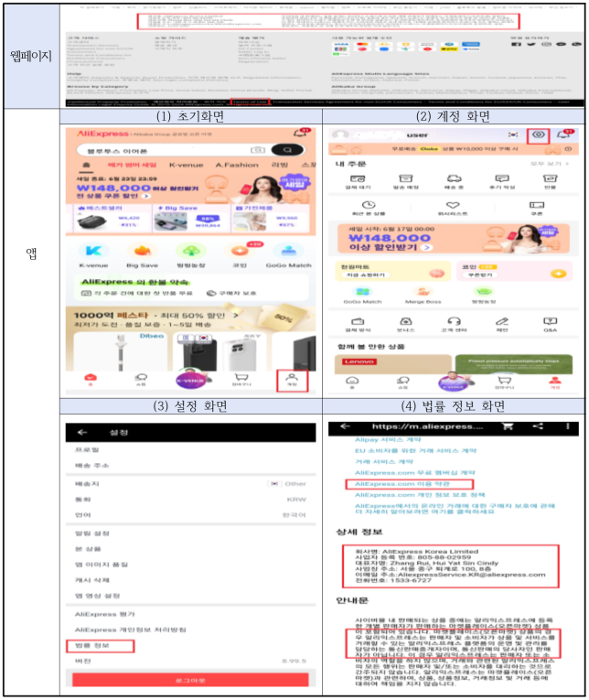Viewport: 589px width, 700px height.
Task: Open GoGo Match shortcut on home screen
Action: [x=289, y=251]
